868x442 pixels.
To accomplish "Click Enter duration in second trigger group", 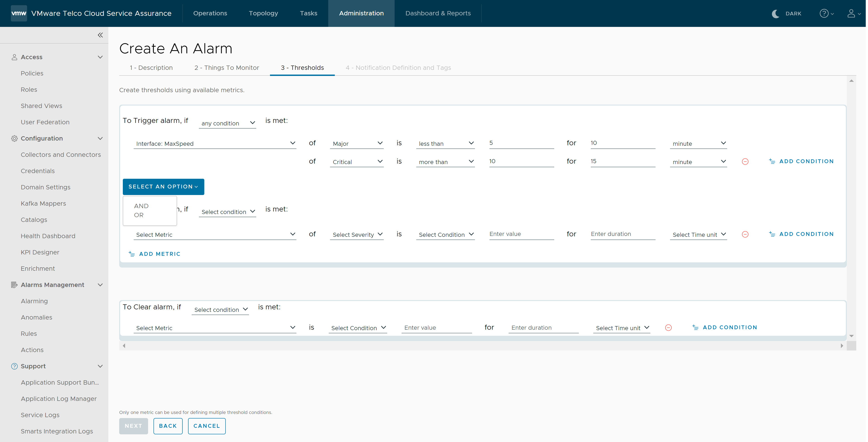I will point(623,234).
